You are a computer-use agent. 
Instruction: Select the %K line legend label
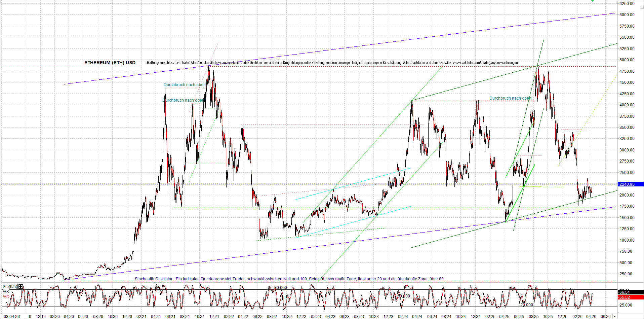click(6, 292)
